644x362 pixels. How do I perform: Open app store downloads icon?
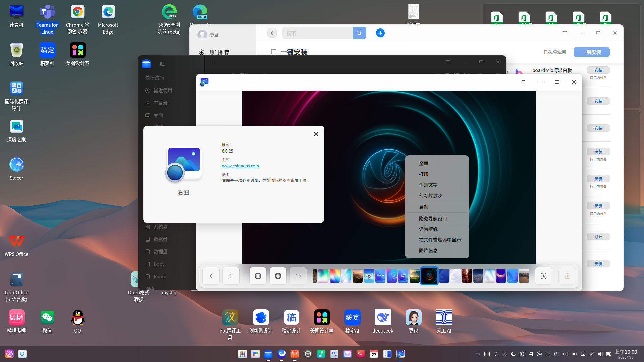(380, 33)
